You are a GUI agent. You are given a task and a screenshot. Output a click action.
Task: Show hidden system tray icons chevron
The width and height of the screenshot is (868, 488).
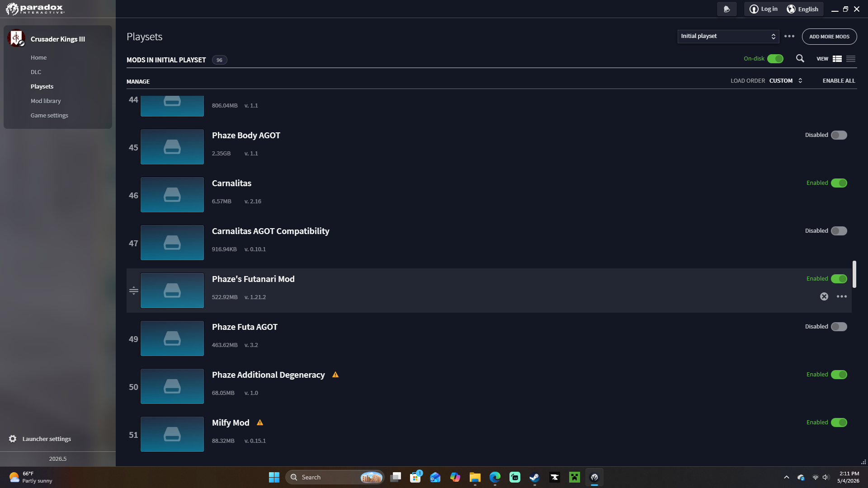(787, 477)
